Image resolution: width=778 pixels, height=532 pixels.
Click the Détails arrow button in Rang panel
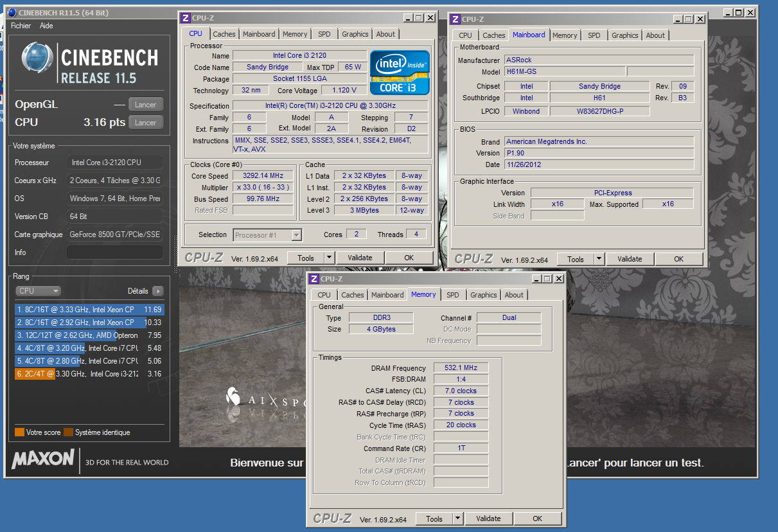point(157,291)
